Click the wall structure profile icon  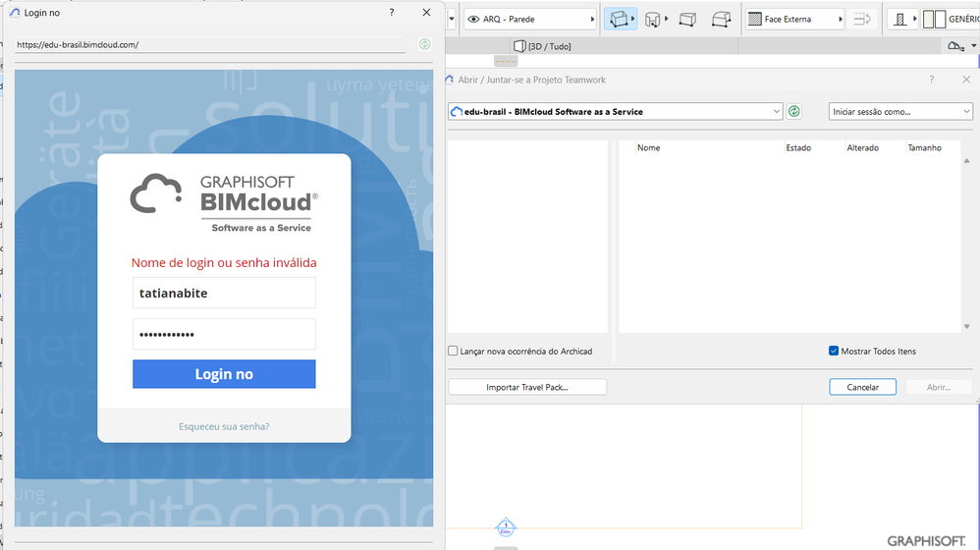(x=900, y=20)
